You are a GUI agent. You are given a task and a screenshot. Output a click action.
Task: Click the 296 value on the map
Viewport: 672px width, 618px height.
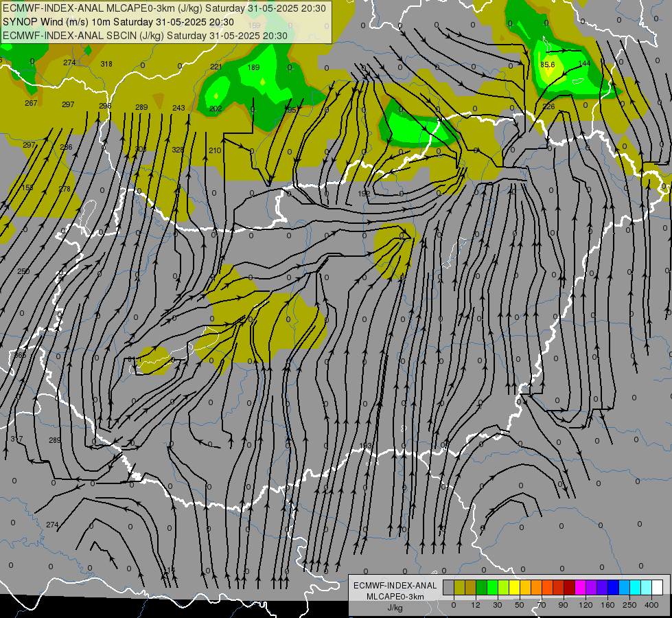pyautogui.click(x=105, y=106)
